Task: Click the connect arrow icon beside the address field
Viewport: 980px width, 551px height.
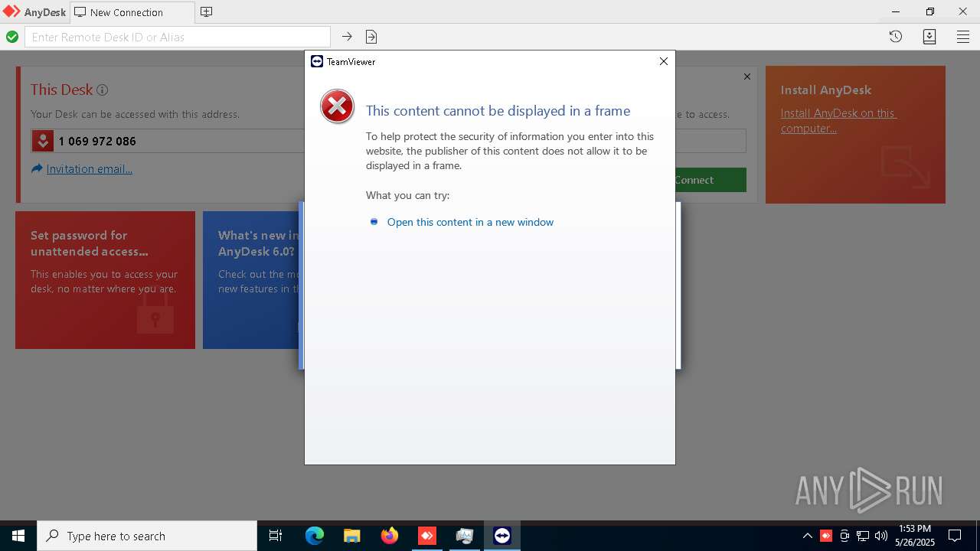Action: pyautogui.click(x=347, y=37)
